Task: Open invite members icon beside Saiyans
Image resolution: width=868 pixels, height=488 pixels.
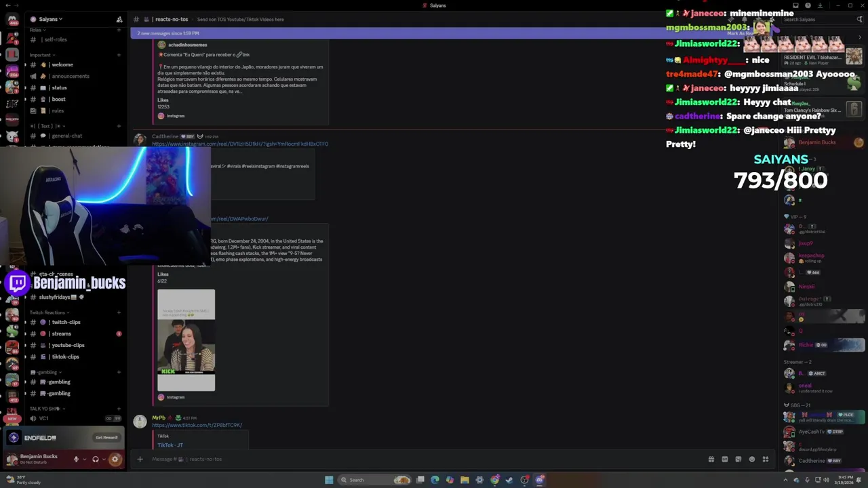Action: (119, 19)
